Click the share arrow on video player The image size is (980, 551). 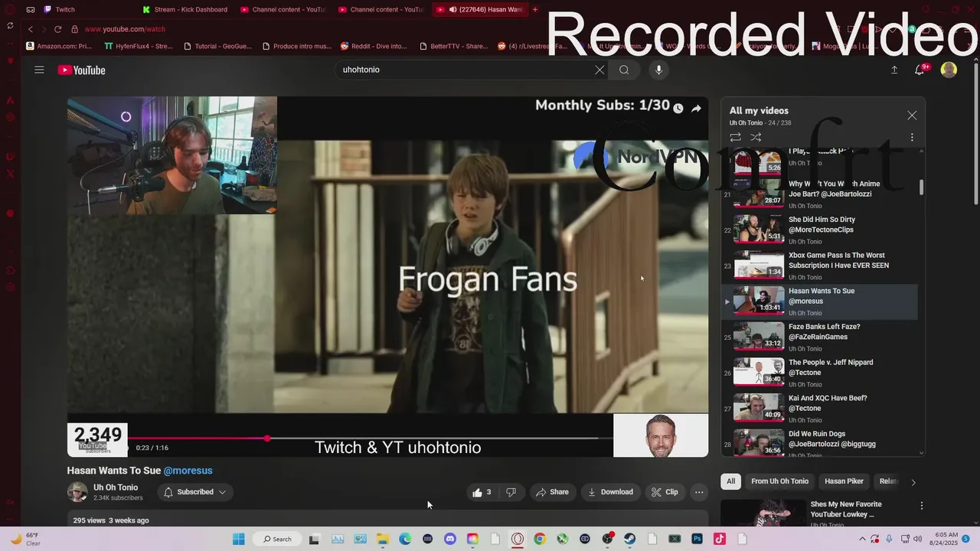pyautogui.click(x=696, y=109)
